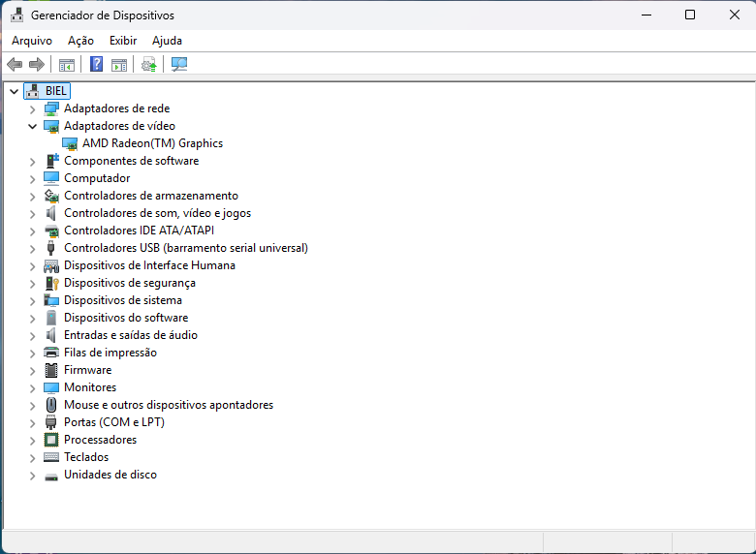Expand Controladores de armazenamento chevron

pos(32,197)
